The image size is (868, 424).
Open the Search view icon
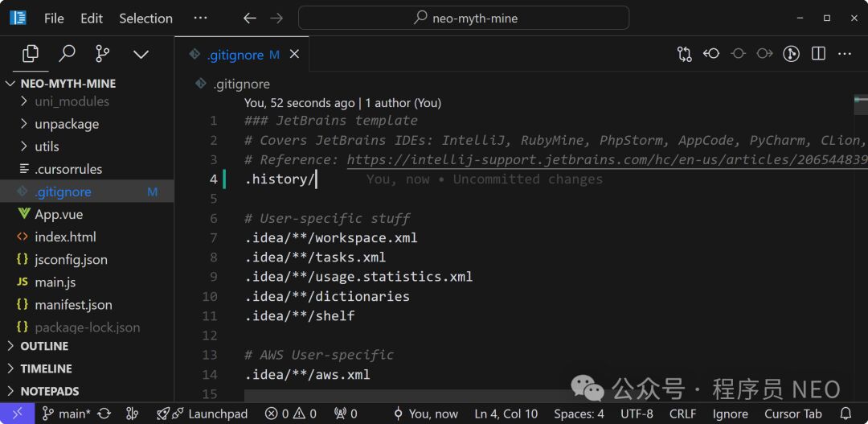pyautogui.click(x=67, y=54)
